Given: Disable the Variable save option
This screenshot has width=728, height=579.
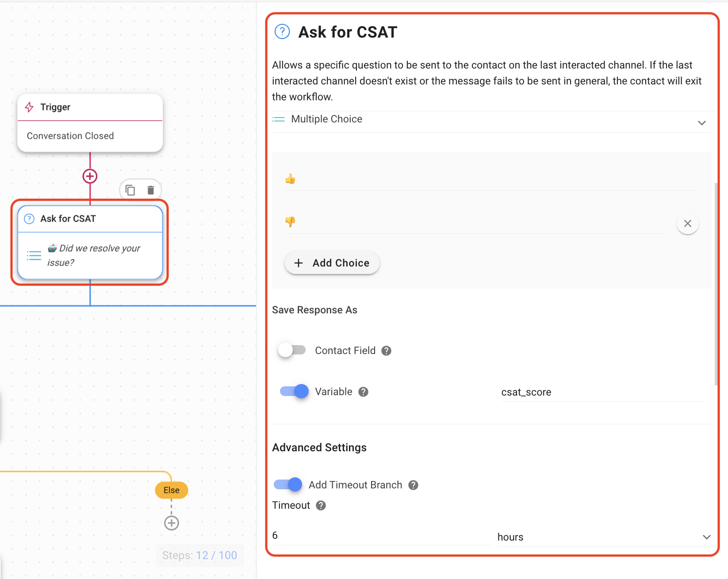Looking at the screenshot, I should (x=293, y=391).
